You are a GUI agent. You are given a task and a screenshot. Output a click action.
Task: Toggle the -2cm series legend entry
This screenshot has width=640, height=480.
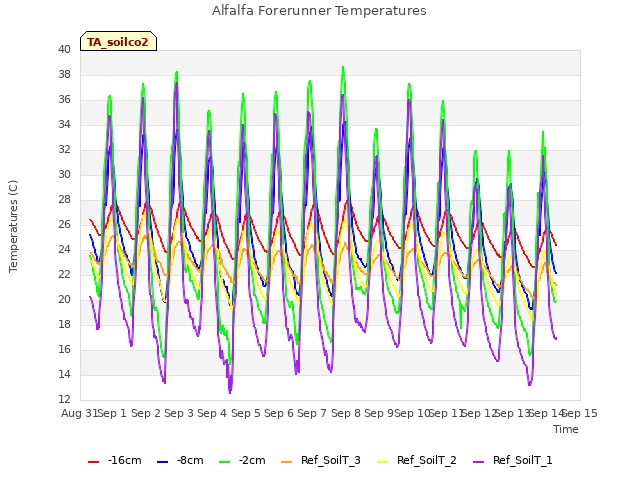pos(242,460)
